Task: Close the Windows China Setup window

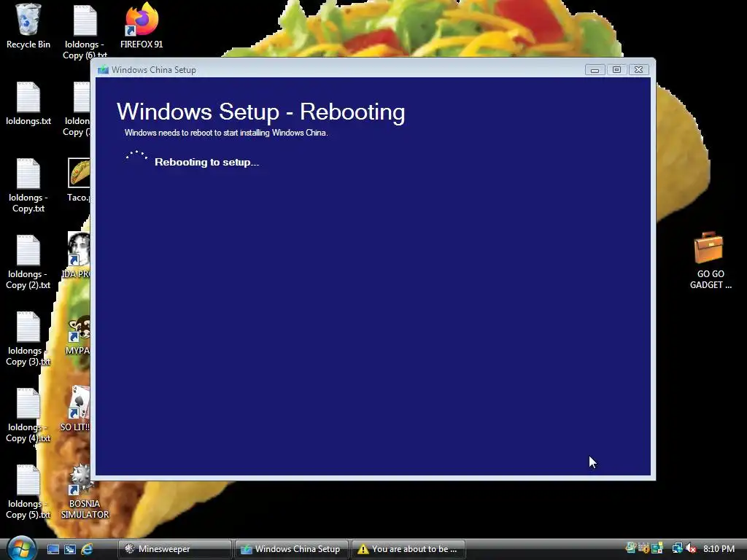Action: (x=638, y=70)
